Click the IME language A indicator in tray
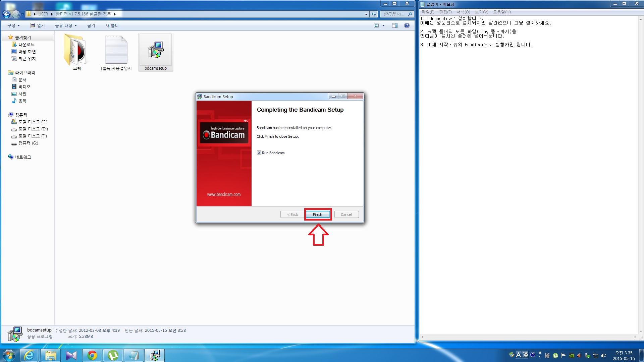This screenshot has height=362, width=644. click(519, 355)
